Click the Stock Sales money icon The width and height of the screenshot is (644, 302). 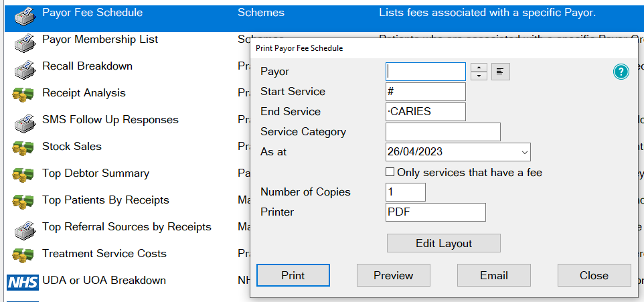[23, 149]
